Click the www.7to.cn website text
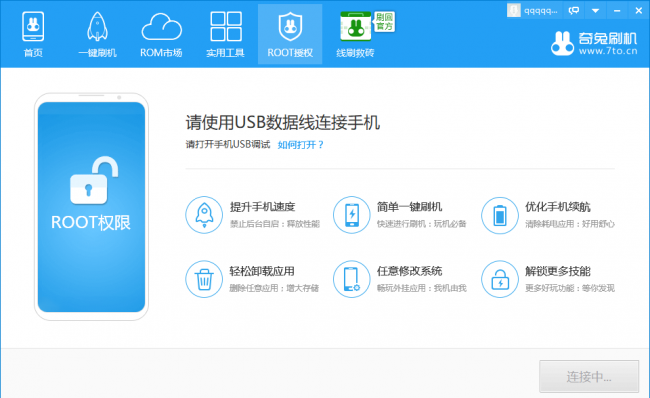Viewport: 650px width, 398px height. 608,51
